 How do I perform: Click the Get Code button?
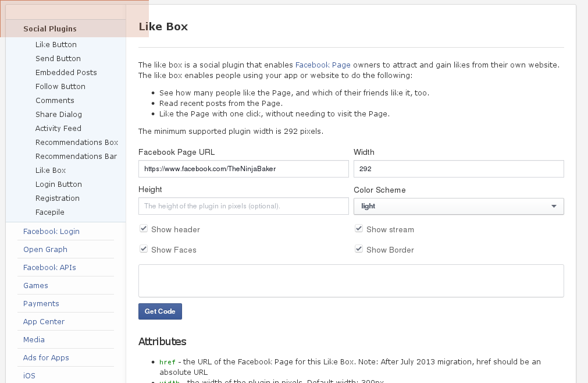click(160, 311)
